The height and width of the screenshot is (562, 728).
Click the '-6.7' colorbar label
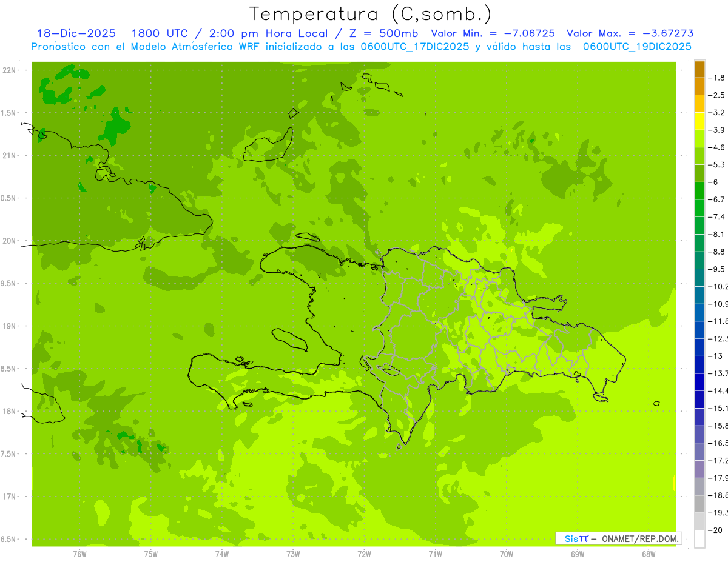(718, 199)
